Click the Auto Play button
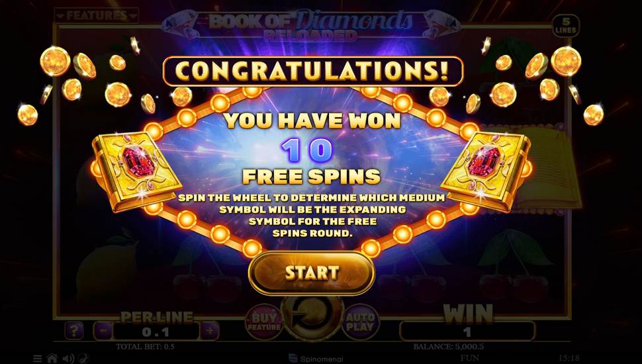 [360, 322]
